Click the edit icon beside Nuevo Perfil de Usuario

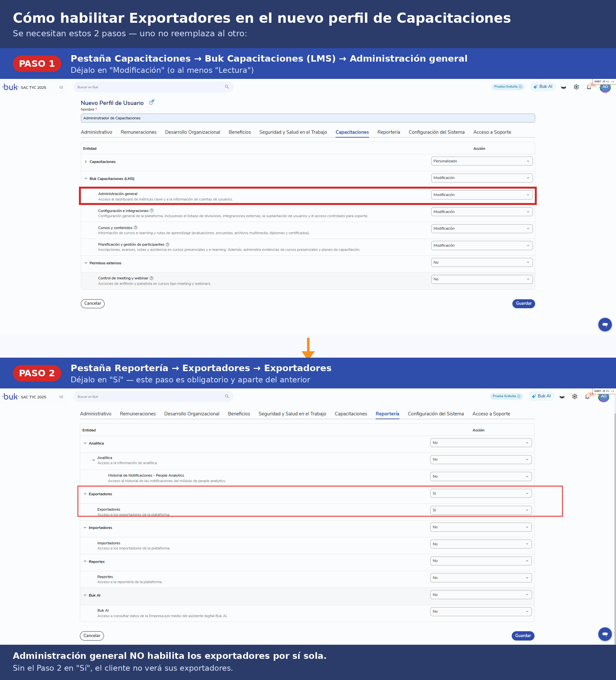pos(151,102)
